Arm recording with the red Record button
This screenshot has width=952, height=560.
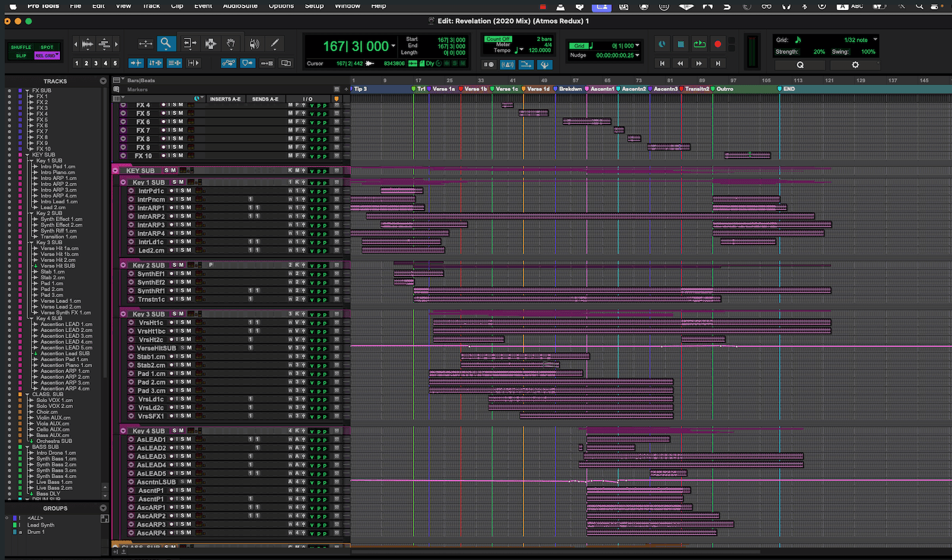click(x=718, y=44)
